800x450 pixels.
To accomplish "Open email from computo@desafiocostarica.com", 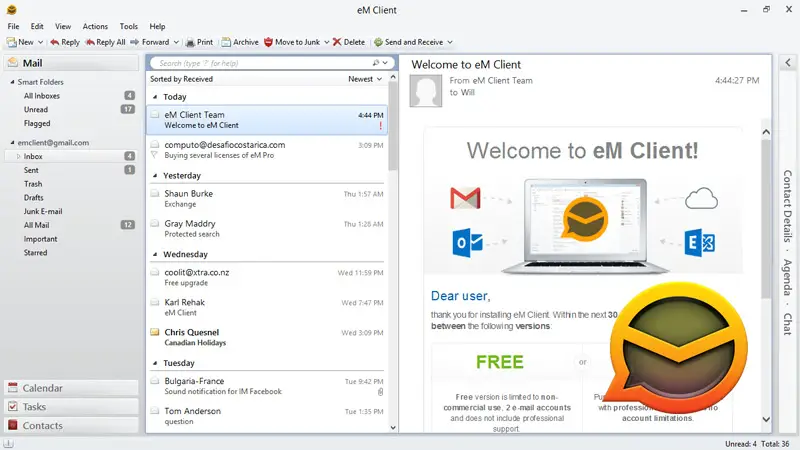I will 267,150.
